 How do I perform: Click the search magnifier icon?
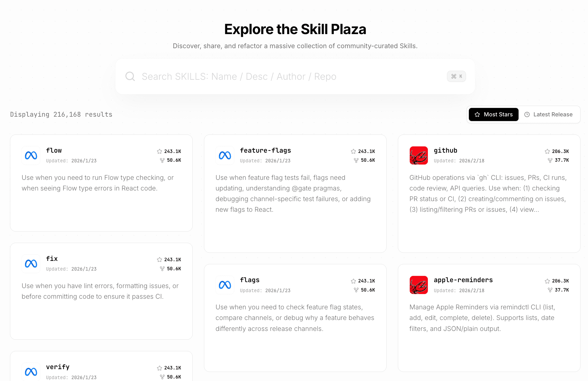130,76
